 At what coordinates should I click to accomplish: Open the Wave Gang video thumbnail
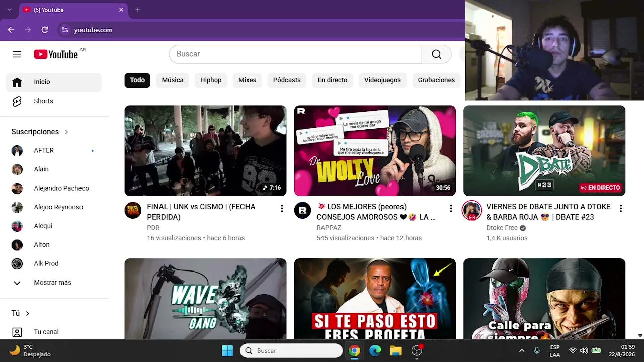point(205,299)
